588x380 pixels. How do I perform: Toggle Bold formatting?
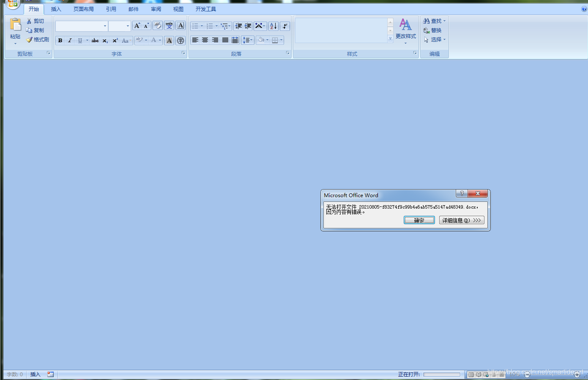click(60, 41)
